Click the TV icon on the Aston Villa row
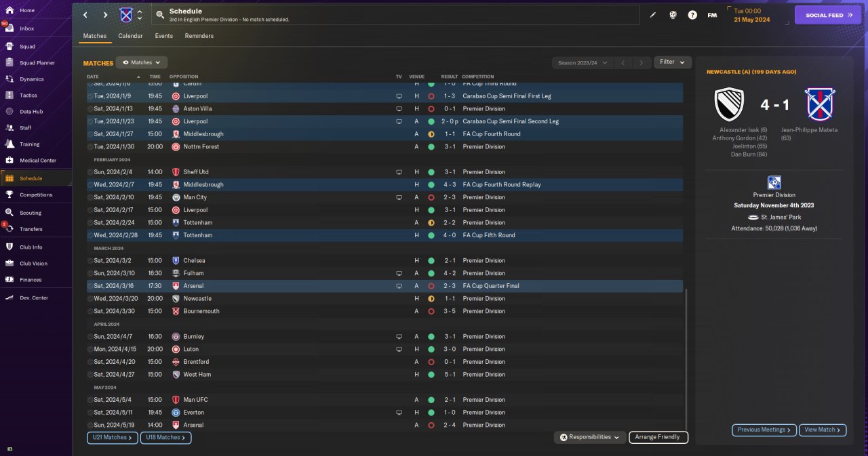 click(x=399, y=108)
